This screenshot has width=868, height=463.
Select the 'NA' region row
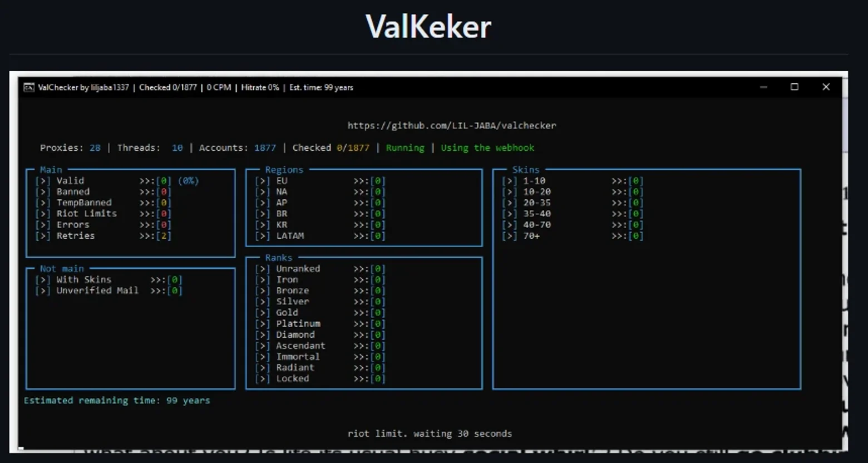point(320,191)
